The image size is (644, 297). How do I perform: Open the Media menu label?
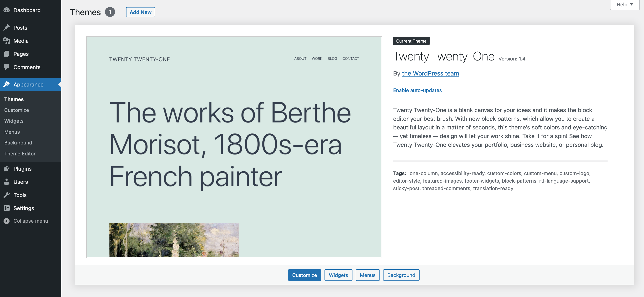(x=21, y=41)
